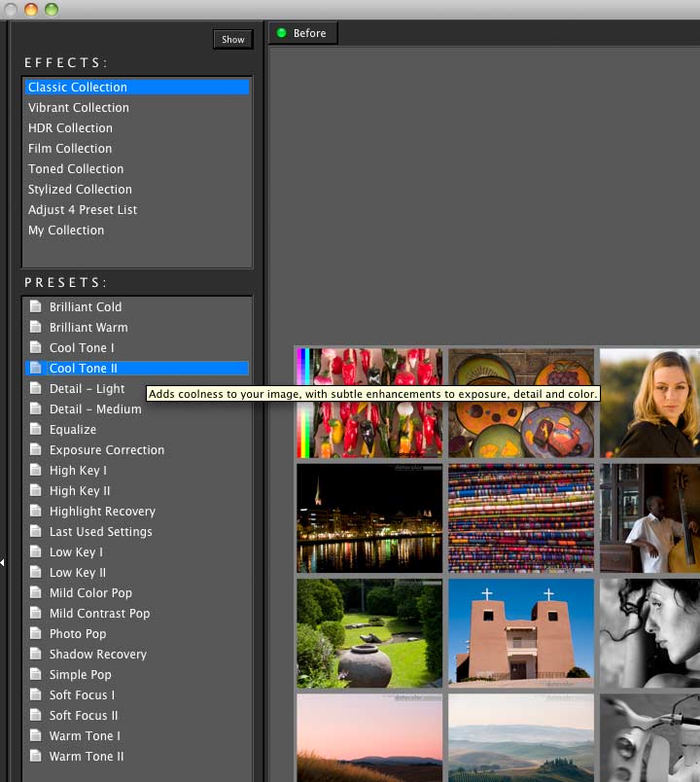Click the Shadow Recovery preset icon
The height and width of the screenshot is (782, 700).
pyautogui.click(x=35, y=654)
